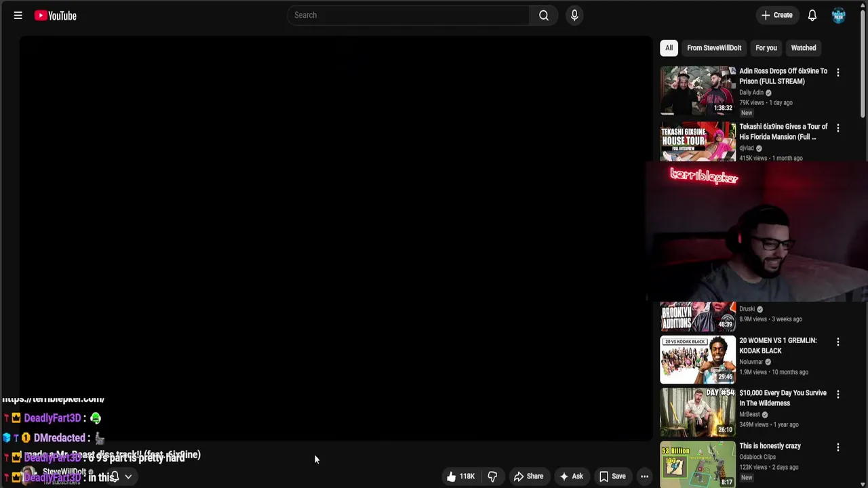Select the All filter chip

(669, 47)
